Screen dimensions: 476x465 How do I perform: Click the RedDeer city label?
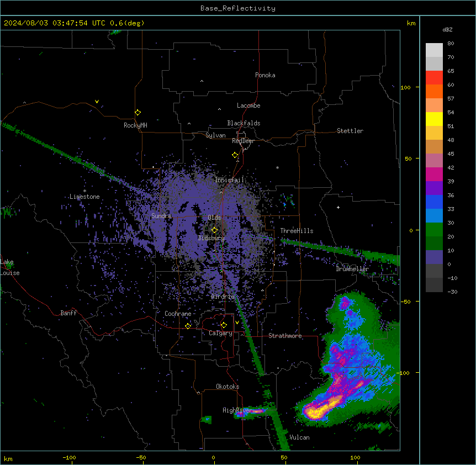(243, 141)
